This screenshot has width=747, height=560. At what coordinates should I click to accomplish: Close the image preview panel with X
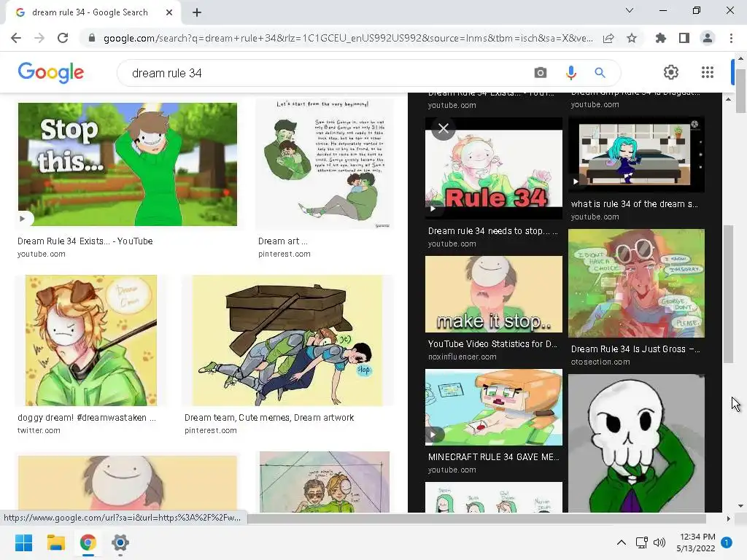click(x=443, y=128)
